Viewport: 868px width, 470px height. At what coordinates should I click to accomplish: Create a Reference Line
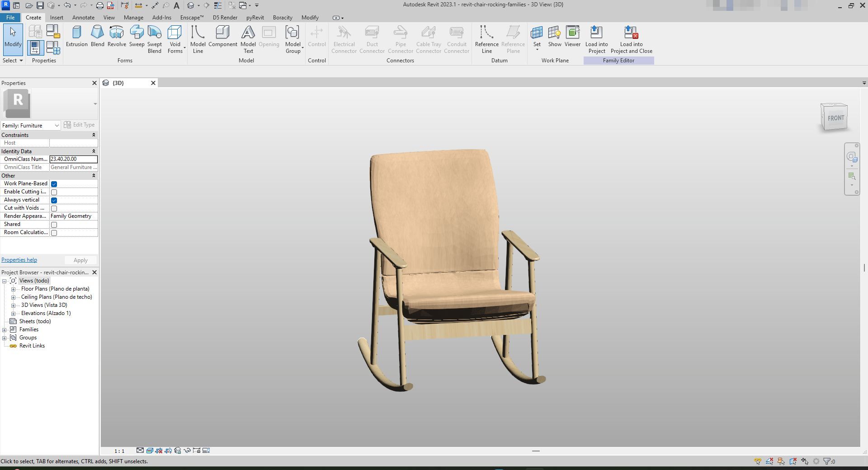point(486,39)
